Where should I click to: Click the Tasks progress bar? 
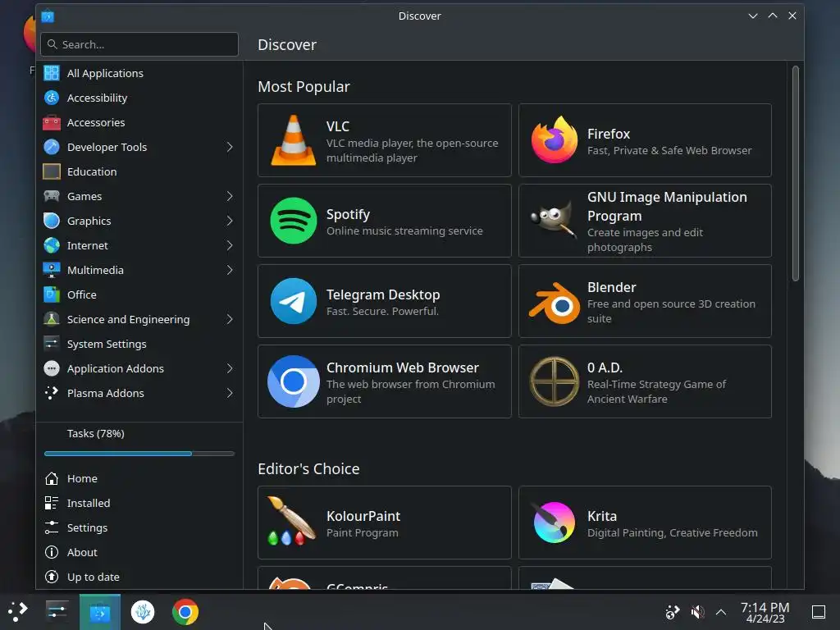(139, 454)
